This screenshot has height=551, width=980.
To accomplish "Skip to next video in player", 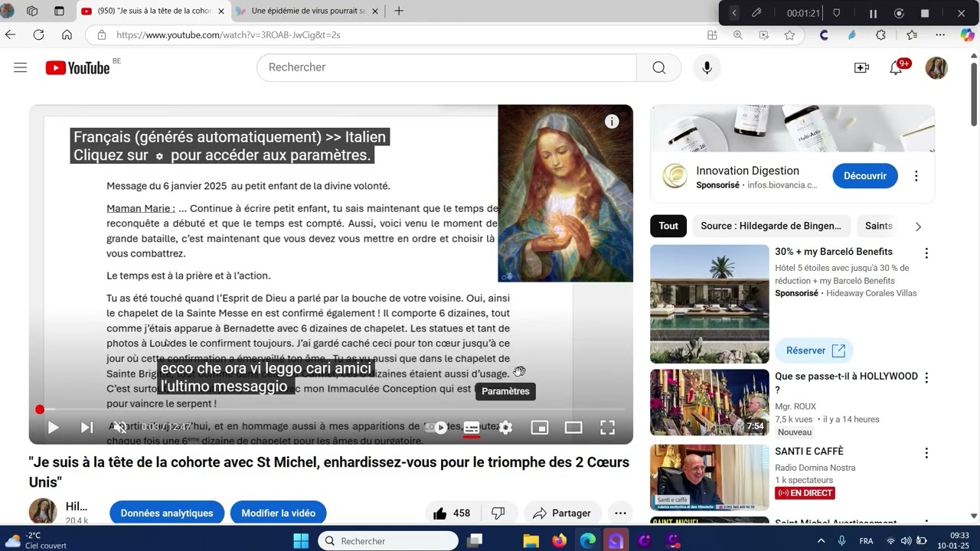I will click(x=87, y=428).
